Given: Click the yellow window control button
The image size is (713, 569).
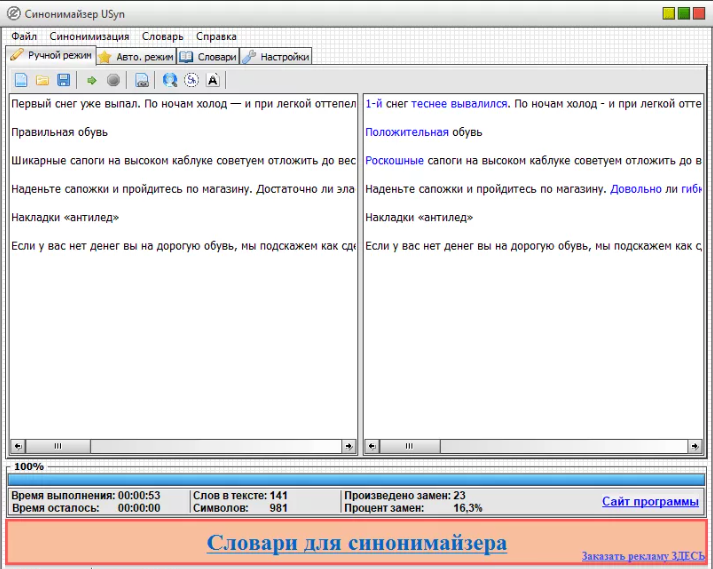Looking at the screenshot, I should (668, 13).
